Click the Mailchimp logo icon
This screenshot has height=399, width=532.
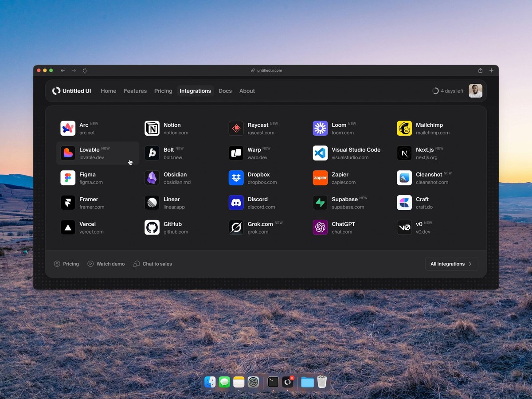coord(404,129)
